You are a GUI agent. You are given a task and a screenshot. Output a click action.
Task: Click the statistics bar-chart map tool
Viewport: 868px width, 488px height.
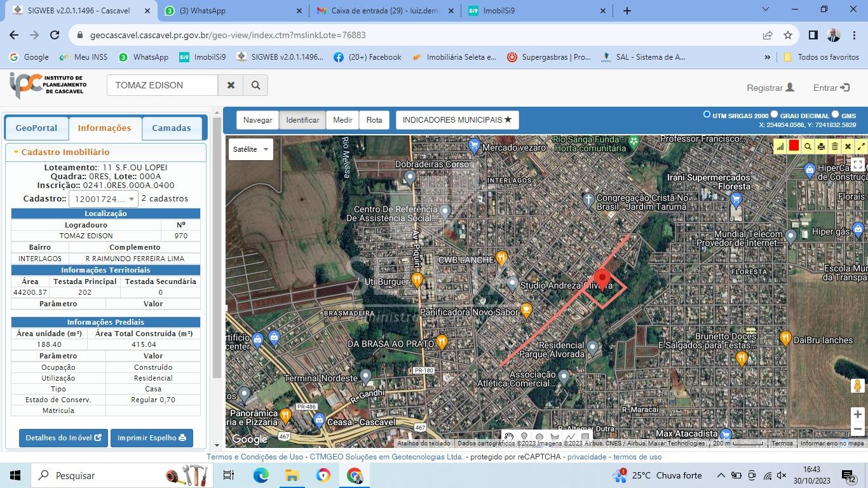tap(780, 146)
